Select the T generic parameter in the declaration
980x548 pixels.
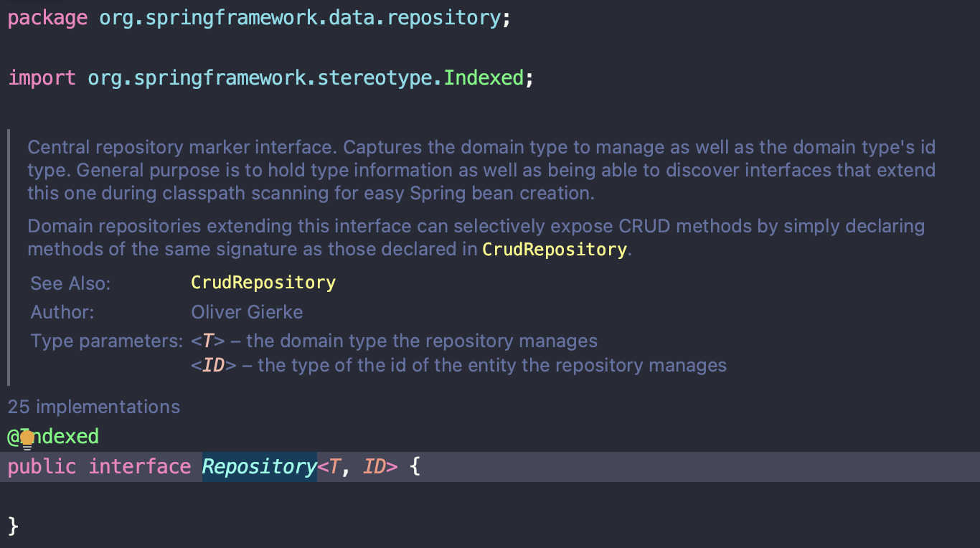coord(334,467)
